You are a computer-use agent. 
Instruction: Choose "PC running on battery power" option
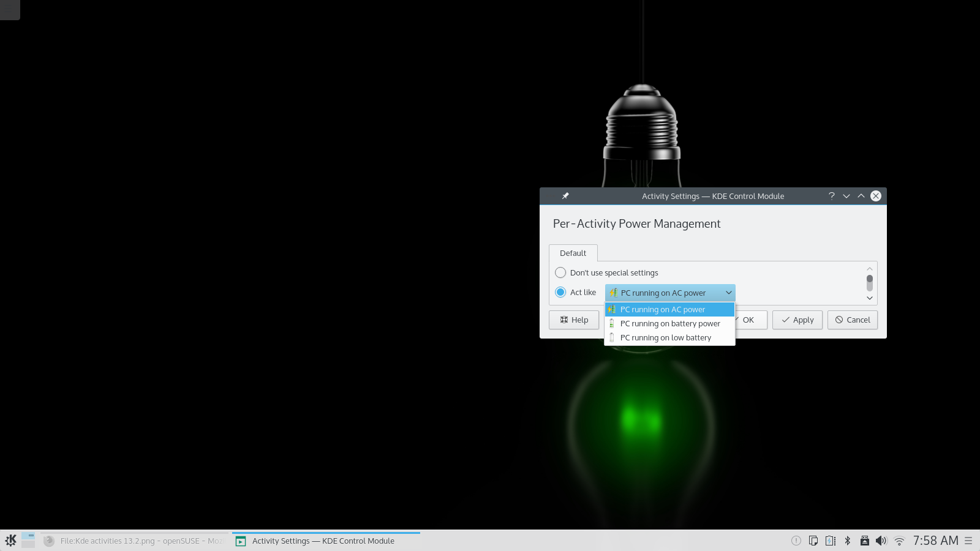669,323
